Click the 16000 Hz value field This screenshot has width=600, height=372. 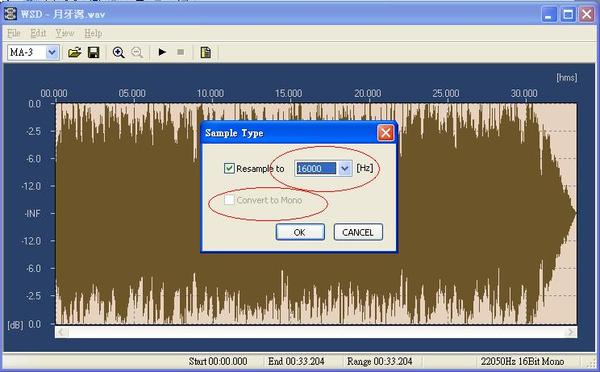316,168
